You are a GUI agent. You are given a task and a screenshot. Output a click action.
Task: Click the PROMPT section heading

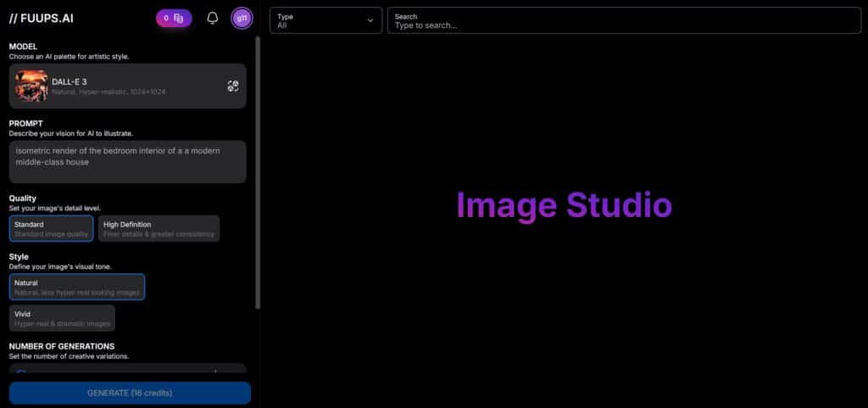coord(26,124)
